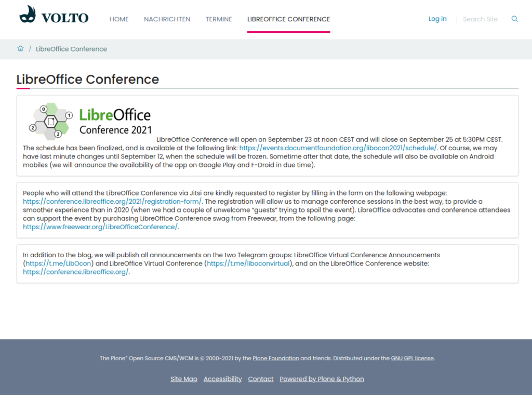Open the Site Map footer link
The width and height of the screenshot is (532, 395).
tap(184, 379)
